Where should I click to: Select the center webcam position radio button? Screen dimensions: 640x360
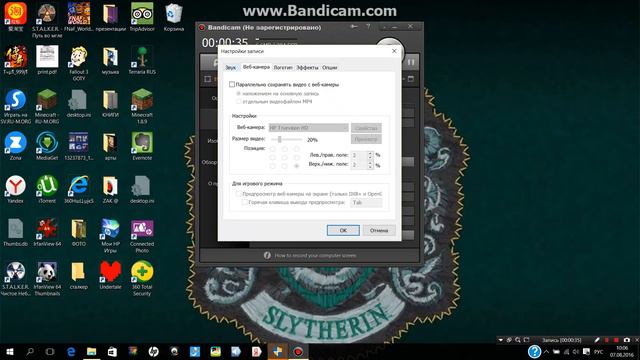click(284, 158)
